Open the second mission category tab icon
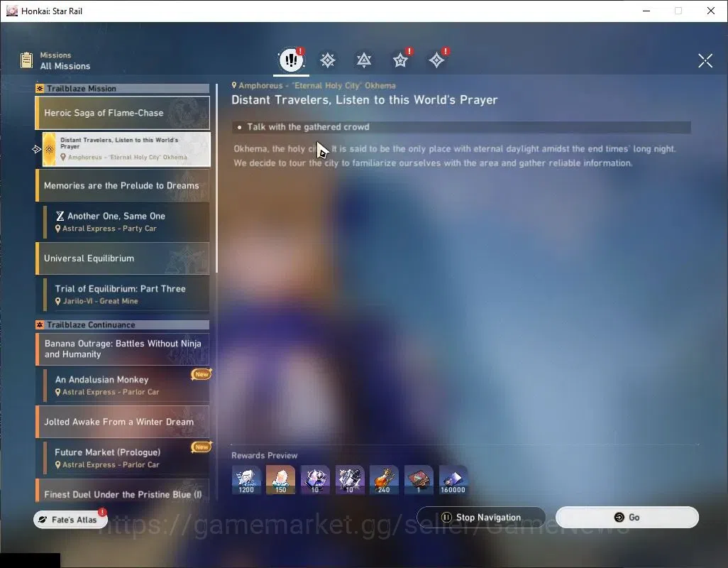Screen dimensions: 728x568 328,60
